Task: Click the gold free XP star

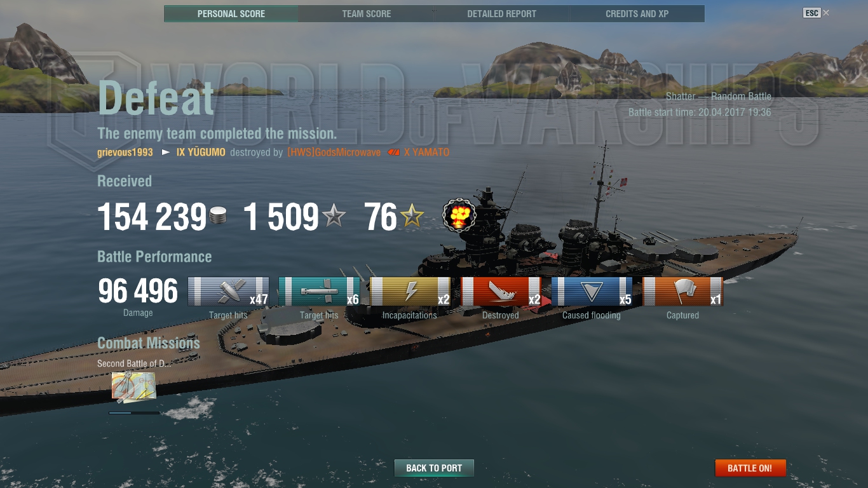Action: (x=412, y=217)
